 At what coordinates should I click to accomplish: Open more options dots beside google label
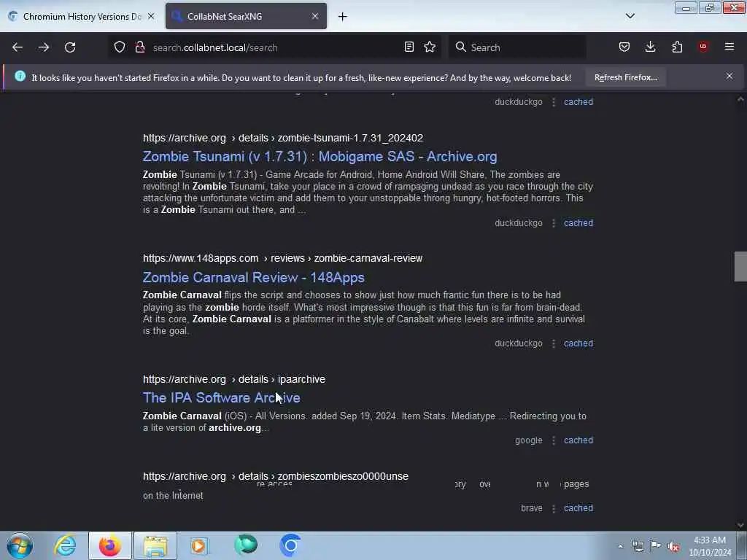point(554,440)
